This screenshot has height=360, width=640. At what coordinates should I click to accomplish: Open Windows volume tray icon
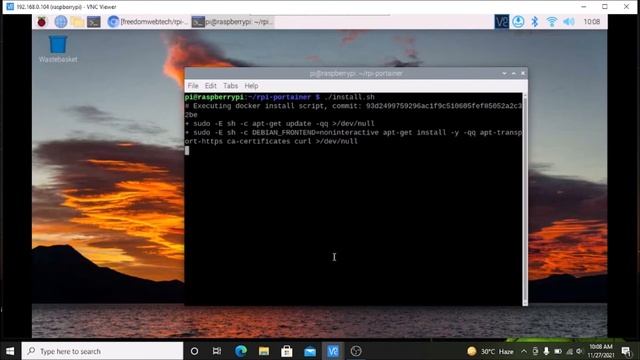(x=579, y=351)
